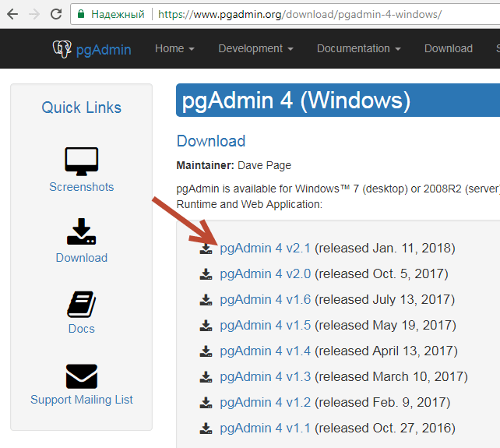The height and width of the screenshot is (448, 500).
Task: Open the Docs book icon
Action: (x=81, y=303)
